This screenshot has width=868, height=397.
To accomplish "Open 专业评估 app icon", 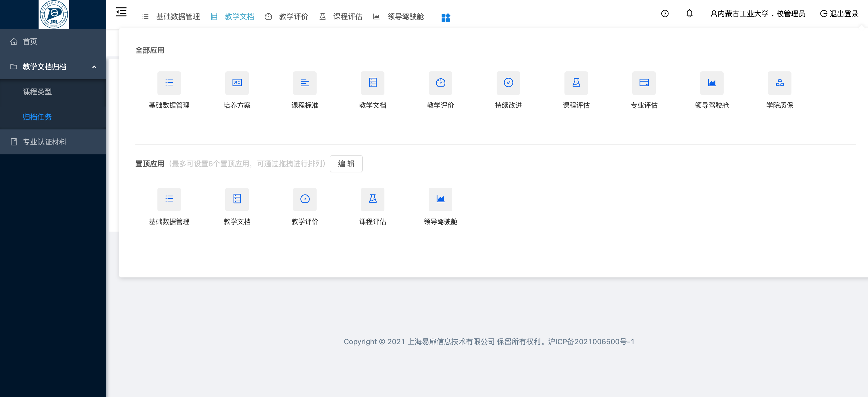I will [644, 83].
